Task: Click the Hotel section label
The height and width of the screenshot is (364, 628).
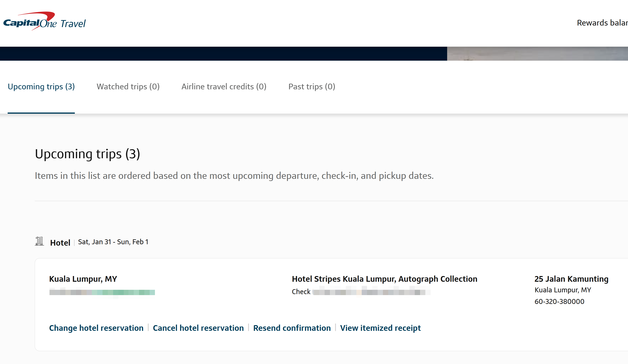Action: click(x=60, y=243)
